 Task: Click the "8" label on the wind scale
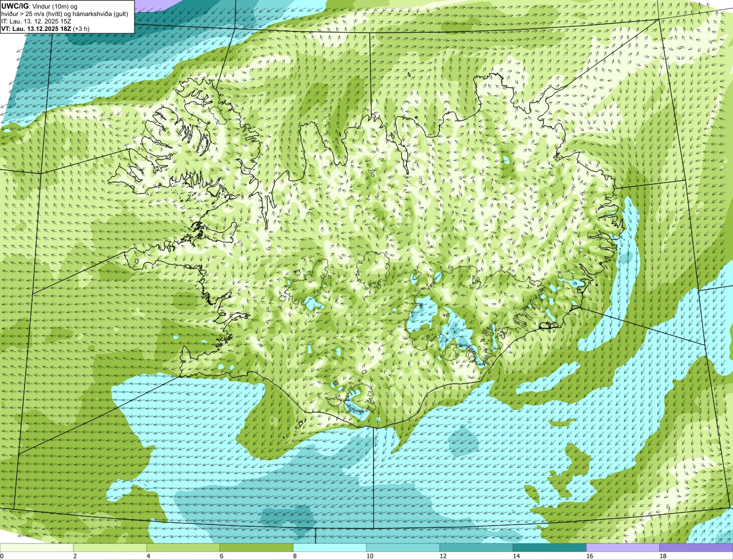click(x=295, y=556)
